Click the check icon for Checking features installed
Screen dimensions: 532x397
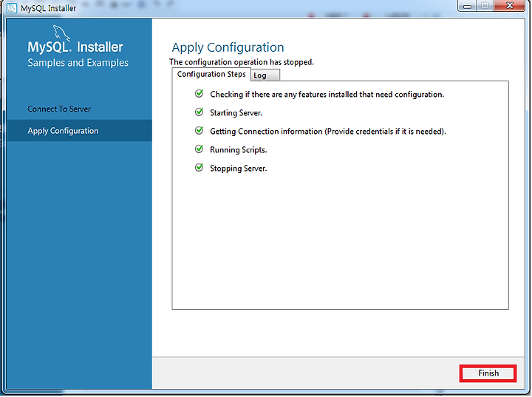[x=199, y=93]
